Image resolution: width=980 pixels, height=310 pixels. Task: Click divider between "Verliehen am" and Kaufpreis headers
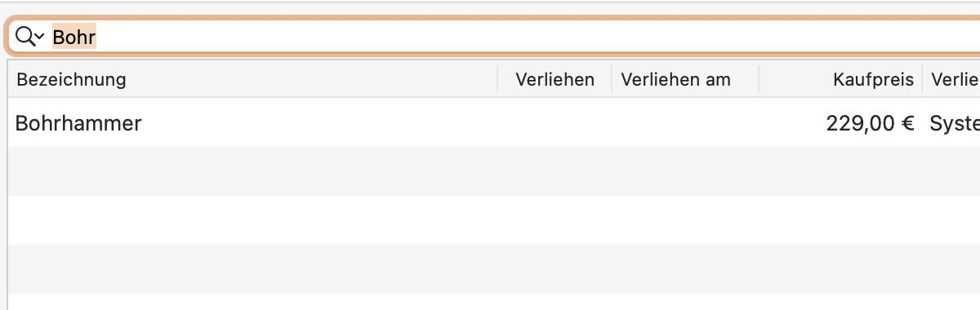click(x=759, y=80)
